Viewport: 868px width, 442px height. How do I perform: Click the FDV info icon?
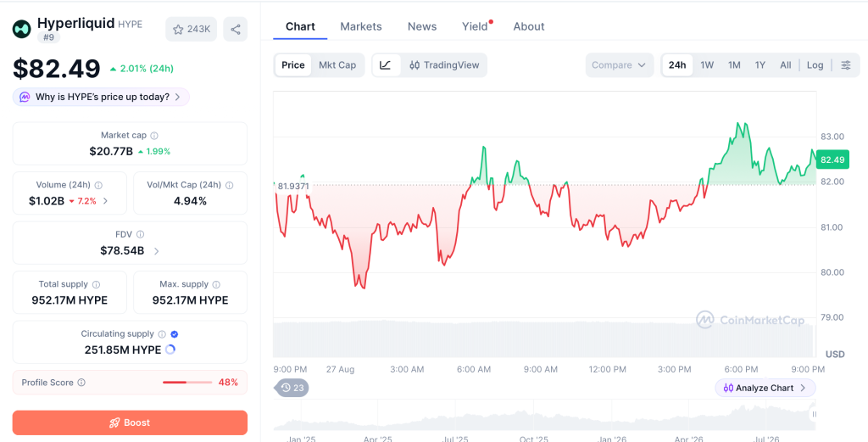[x=140, y=234]
